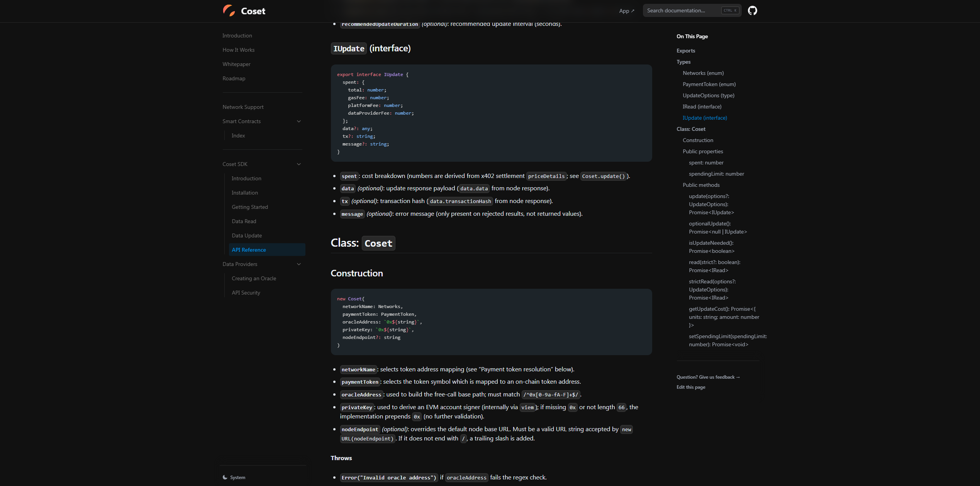This screenshot has width=980, height=486.
Task: Collapse the Data Providers section chevron
Action: [299, 264]
